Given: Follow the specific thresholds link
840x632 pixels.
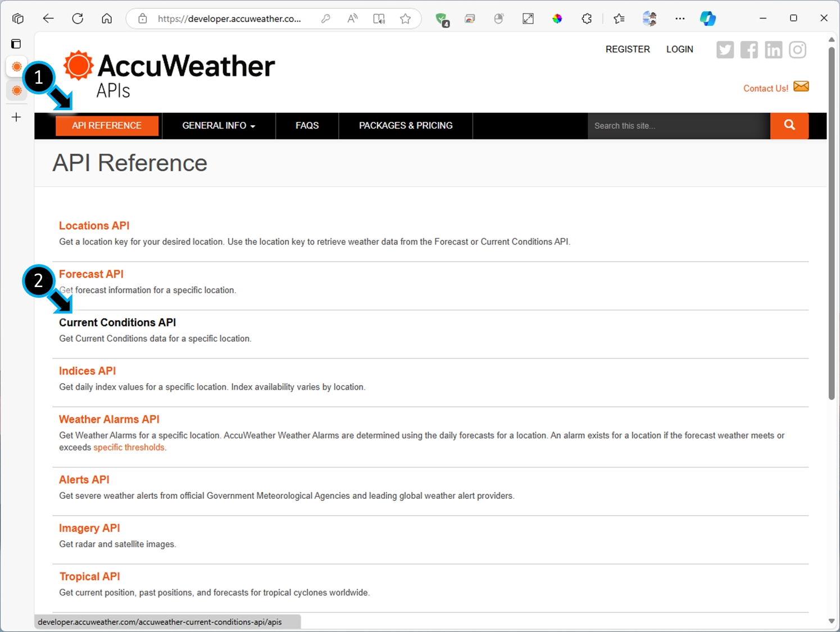Looking at the screenshot, I should [x=130, y=448].
